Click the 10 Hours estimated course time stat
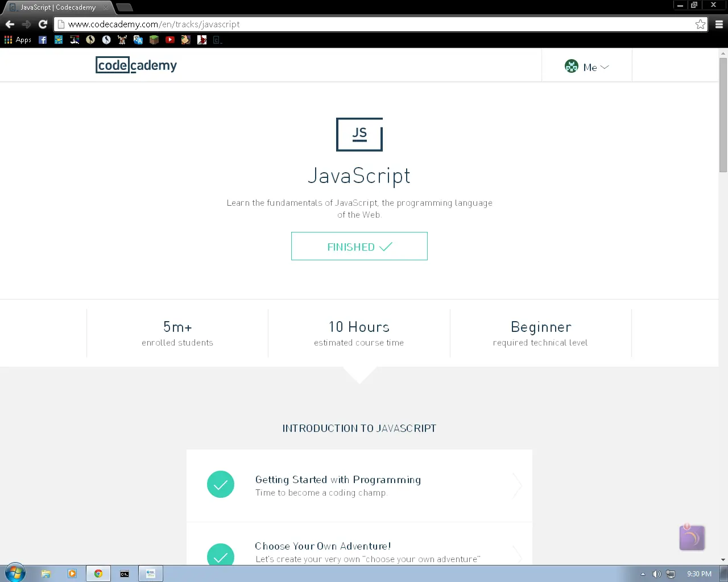 (x=359, y=334)
